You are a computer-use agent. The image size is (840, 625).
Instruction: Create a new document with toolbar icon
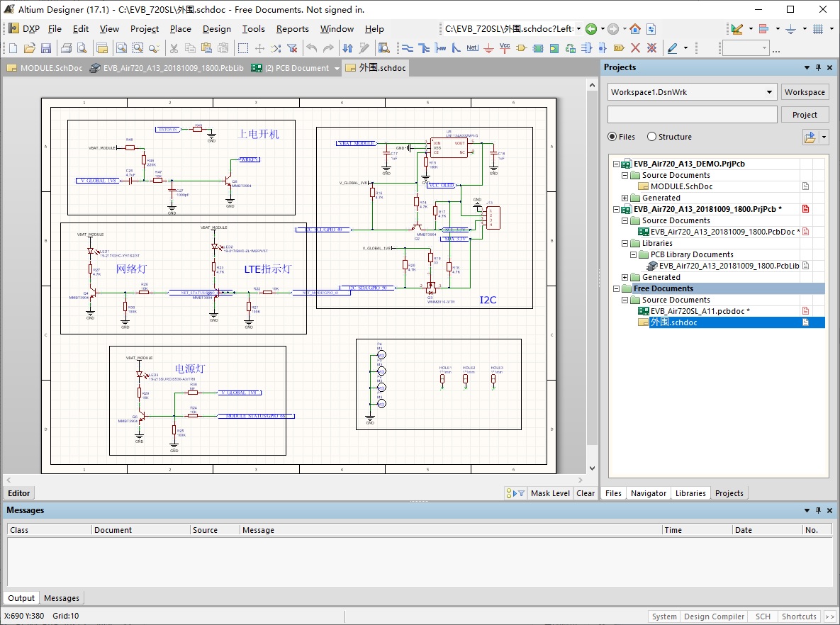(x=13, y=48)
